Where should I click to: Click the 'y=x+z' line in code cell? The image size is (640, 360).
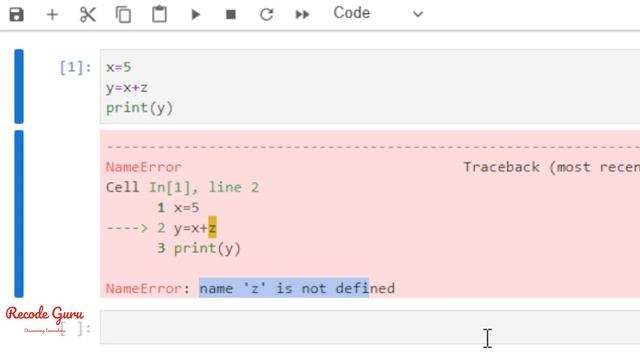point(127,88)
